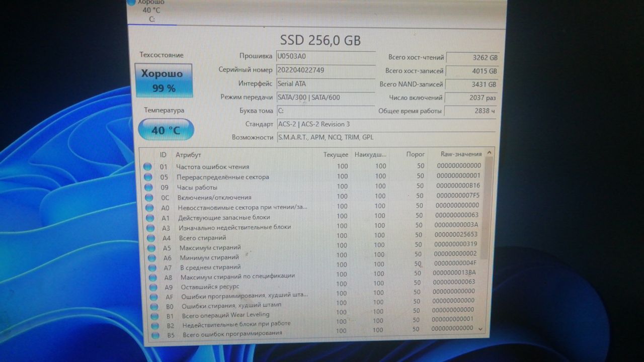644x362 pixels.
Task: Click status indicator for Включения/отключения row
Action: coord(148,197)
